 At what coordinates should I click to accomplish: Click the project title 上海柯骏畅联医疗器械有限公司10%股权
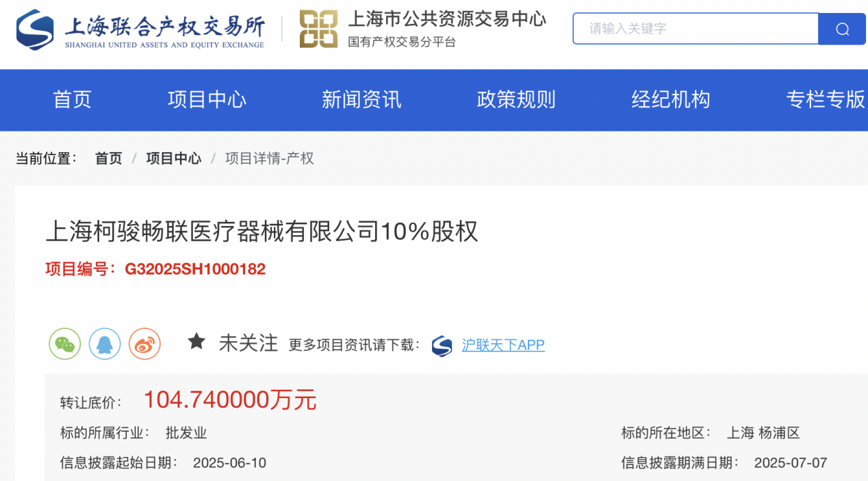click(x=261, y=232)
